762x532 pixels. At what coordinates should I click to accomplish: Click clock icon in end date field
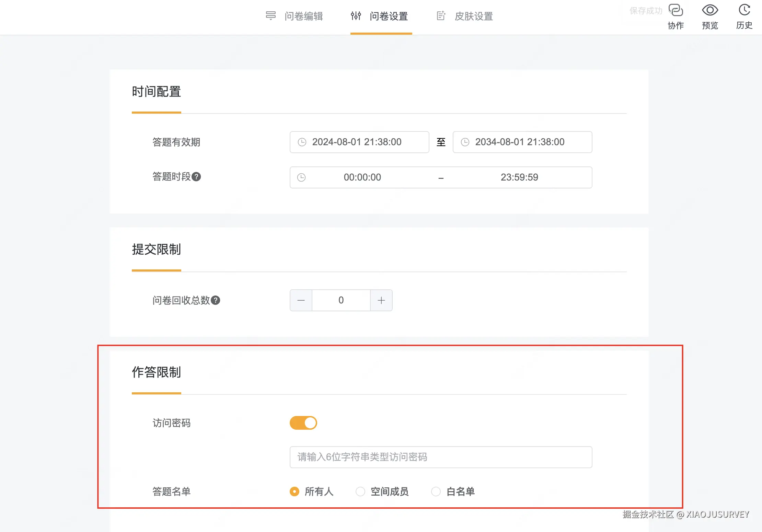pyautogui.click(x=465, y=142)
